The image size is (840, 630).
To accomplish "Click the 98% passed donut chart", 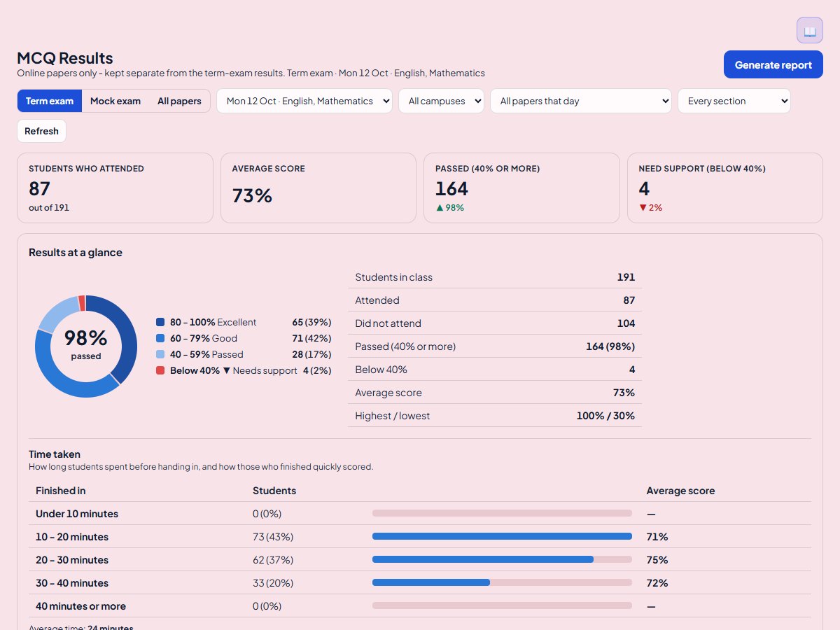I will [86, 346].
